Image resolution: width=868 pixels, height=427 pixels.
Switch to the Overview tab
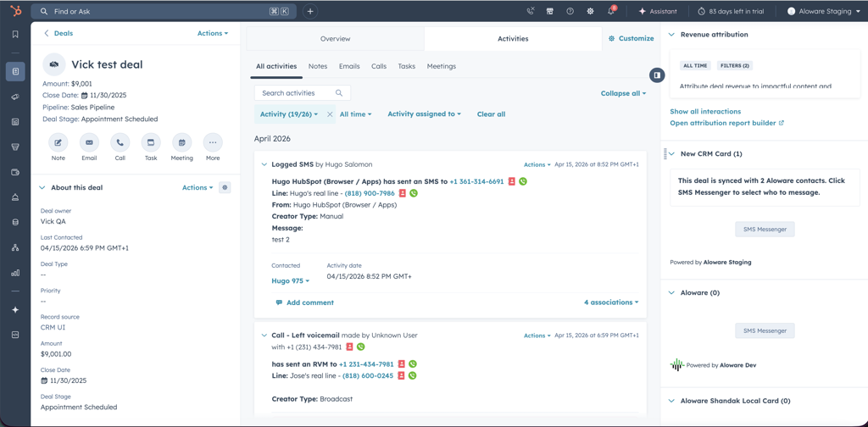click(336, 39)
